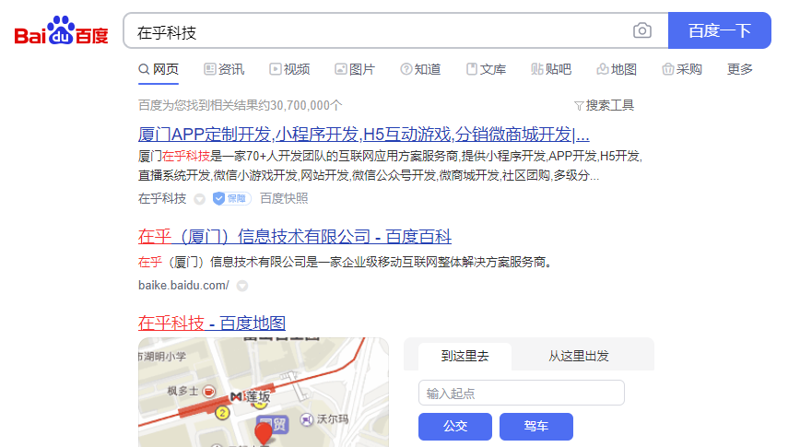Open 搜索工具 filter options
This screenshot has height=447, width=800.
[604, 106]
